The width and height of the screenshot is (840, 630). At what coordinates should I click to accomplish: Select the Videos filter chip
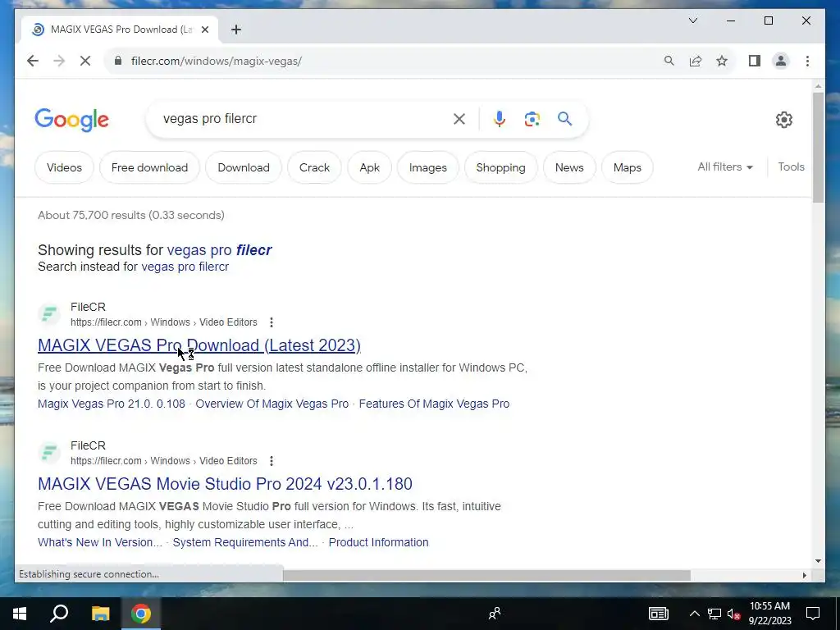pos(64,167)
